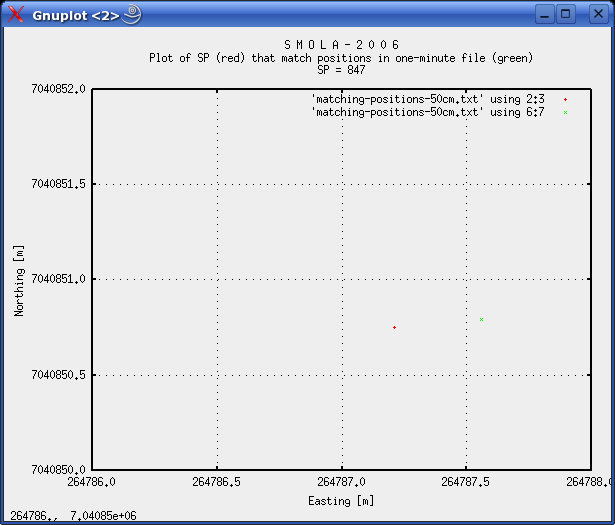
Task: Click the swirl icon beside the Gnuplot title
Action: [132, 14]
